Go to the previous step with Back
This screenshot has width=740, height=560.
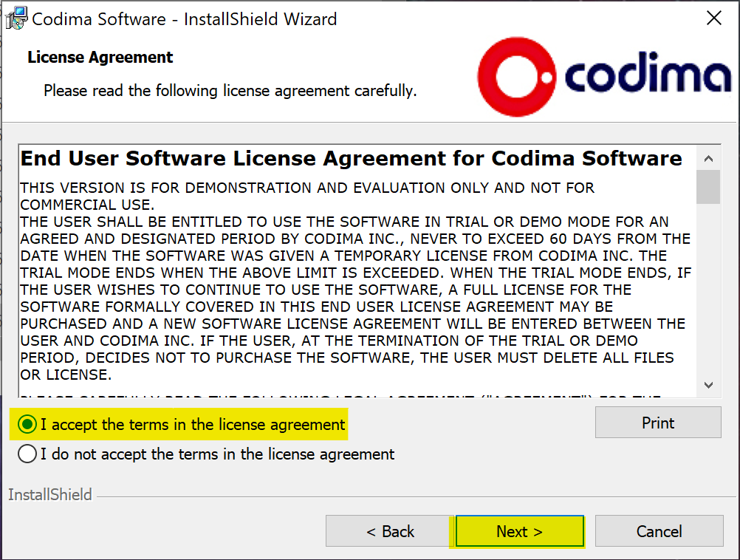pyautogui.click(x=389, y=531)
